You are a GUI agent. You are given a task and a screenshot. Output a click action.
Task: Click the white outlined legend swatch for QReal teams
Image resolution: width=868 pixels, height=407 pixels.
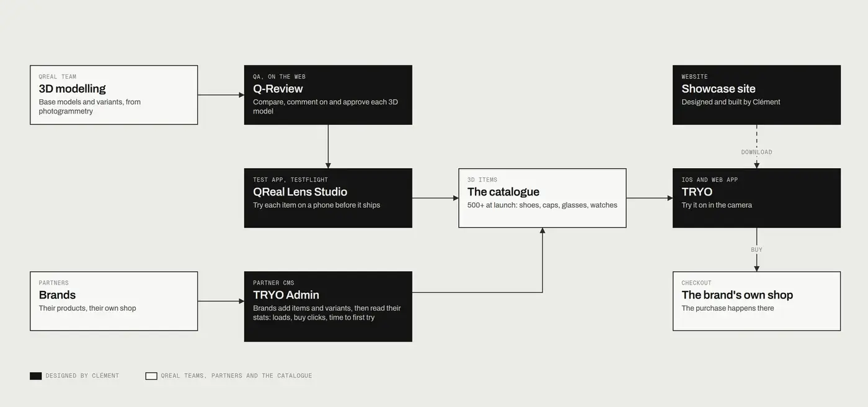(x=151, y=376)
